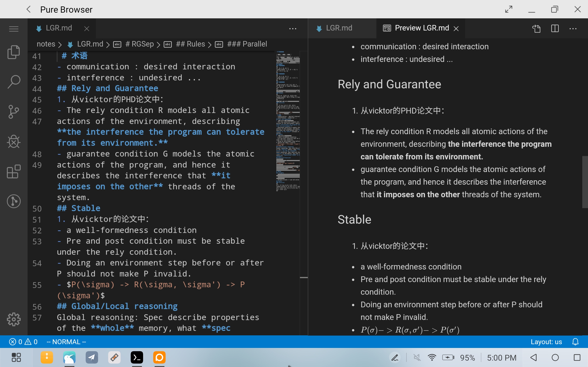Open the hamburger menu

click(x=14, y=29)
